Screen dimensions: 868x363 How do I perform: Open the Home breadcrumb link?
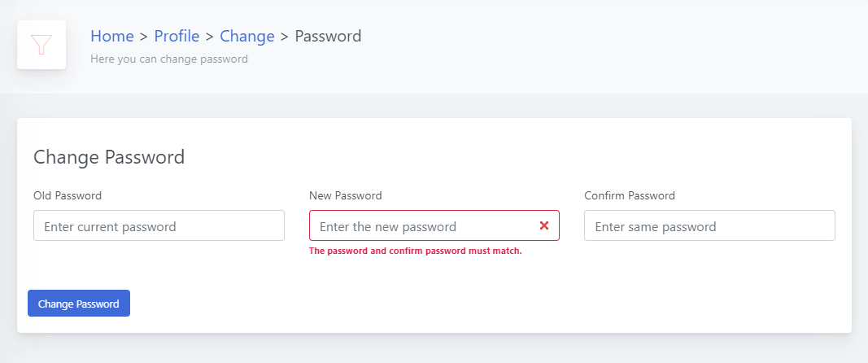tap(112, 36)
